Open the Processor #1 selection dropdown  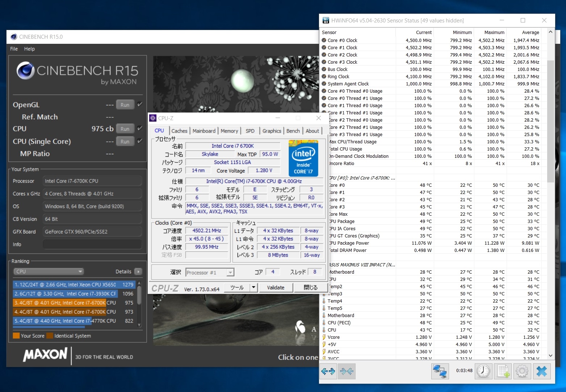210,273
